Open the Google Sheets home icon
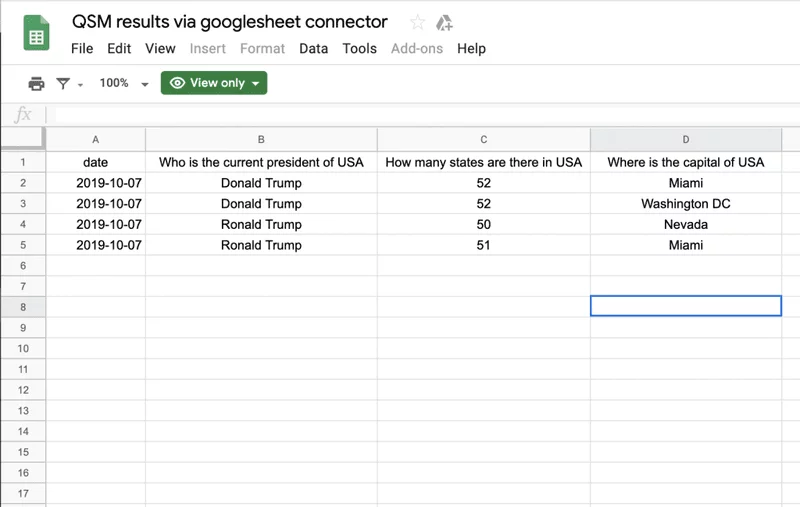Screen dimensions: 800x507 tap(36, 33)
